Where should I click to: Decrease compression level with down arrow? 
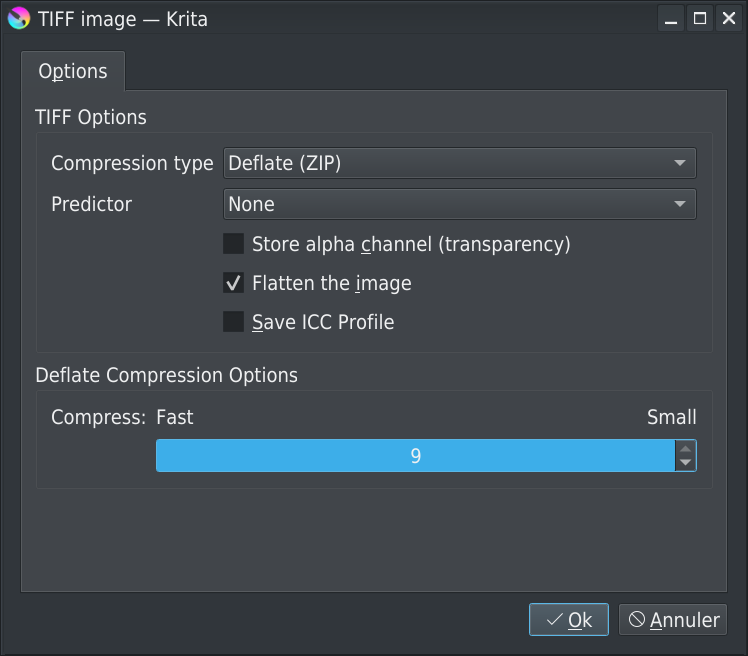pyautogui.click(x=685, y=463)
